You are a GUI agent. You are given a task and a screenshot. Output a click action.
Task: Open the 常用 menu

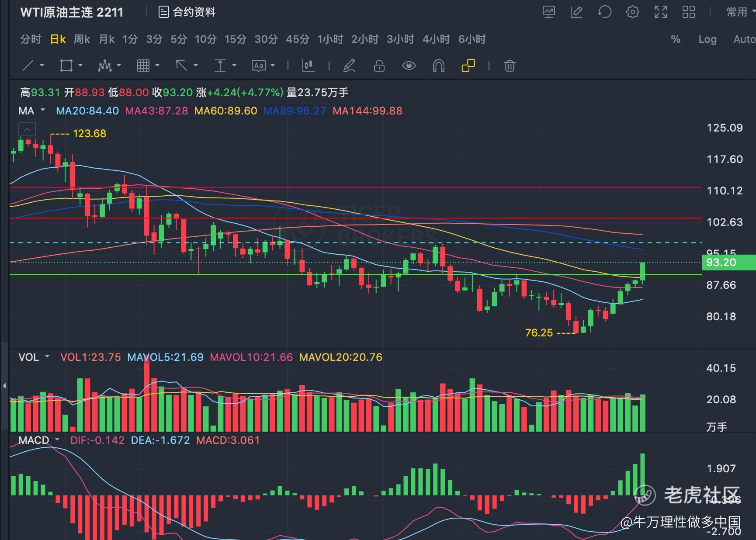coord(740,12)
